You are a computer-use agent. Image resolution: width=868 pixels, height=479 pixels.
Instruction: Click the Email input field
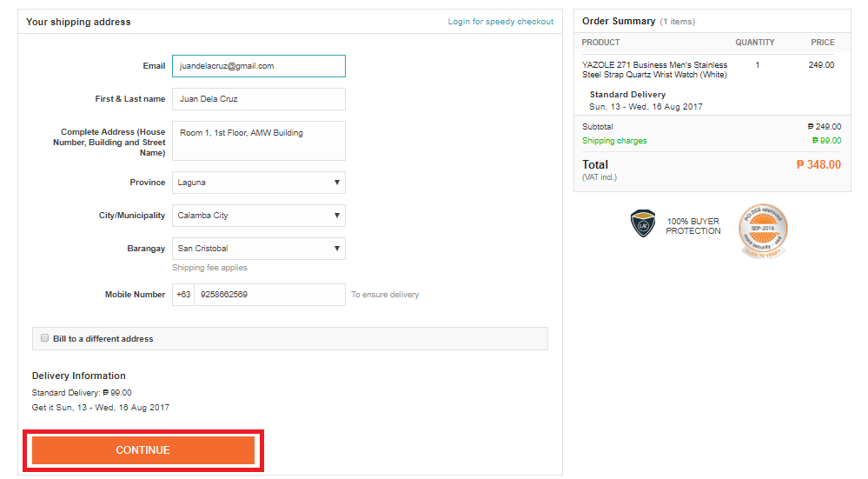point(258,66)
